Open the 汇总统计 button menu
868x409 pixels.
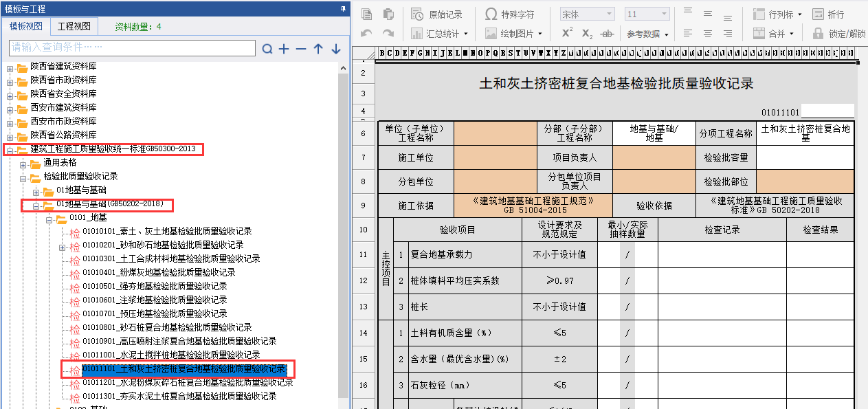(x=438, y=33)
